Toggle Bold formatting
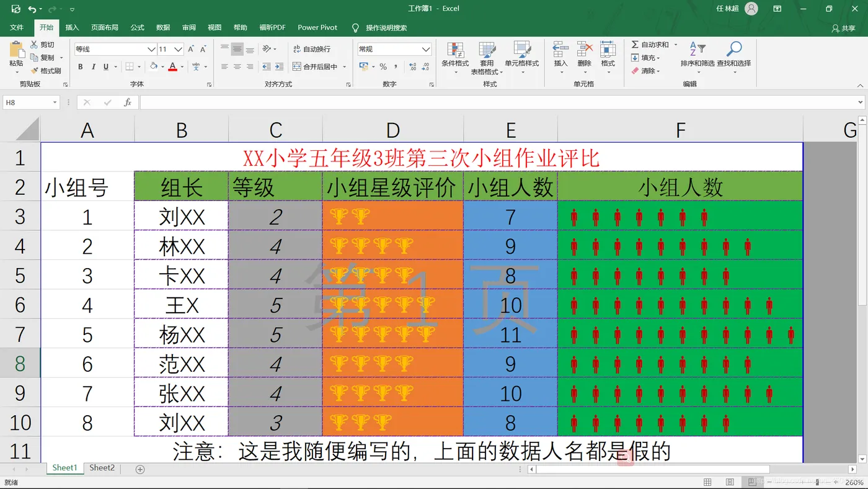Viewport: 868px width, 489px height. click(x=81, y=66)
